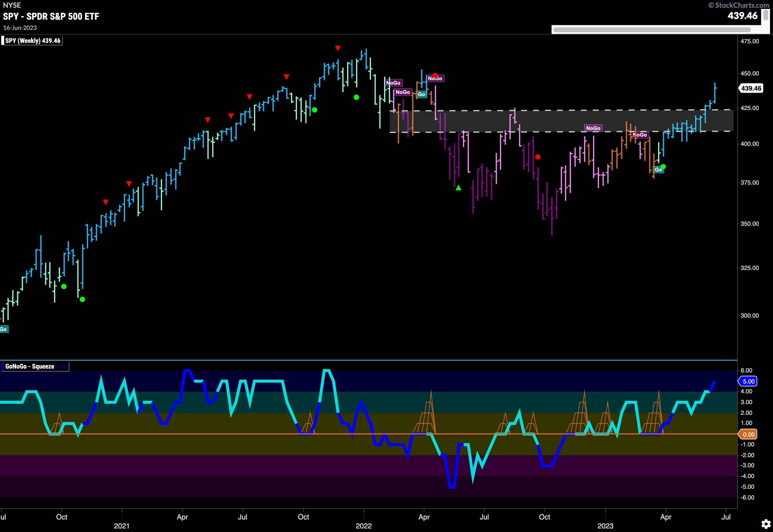Click the green dot below the December 2021 bars
773x532 pixels.
356,97
